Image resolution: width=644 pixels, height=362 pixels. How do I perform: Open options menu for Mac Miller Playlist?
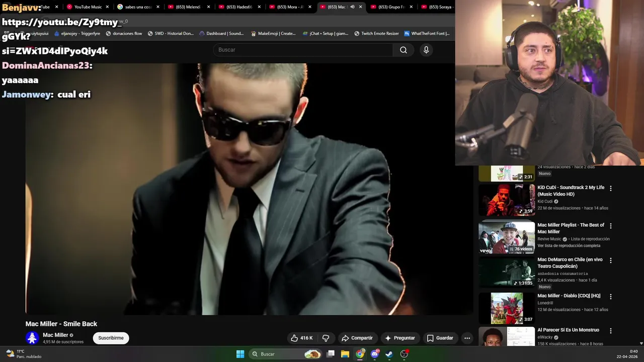coord(611,226)
